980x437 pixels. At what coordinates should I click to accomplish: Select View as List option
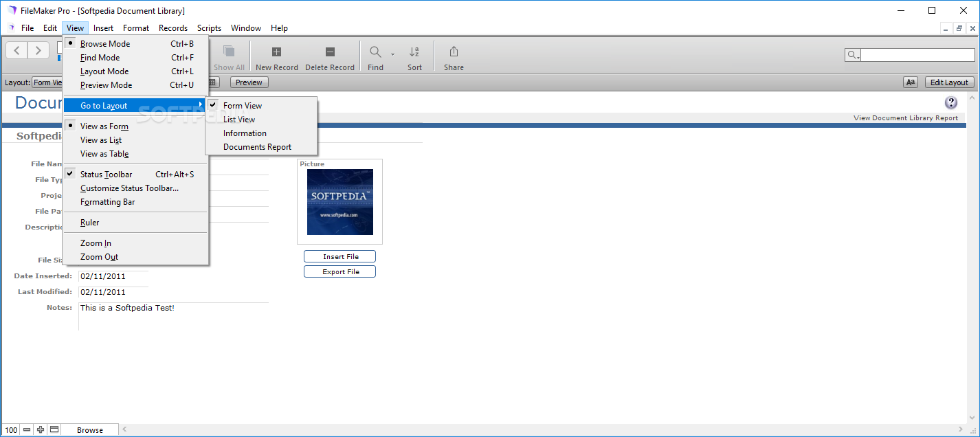tap(135, 140)
